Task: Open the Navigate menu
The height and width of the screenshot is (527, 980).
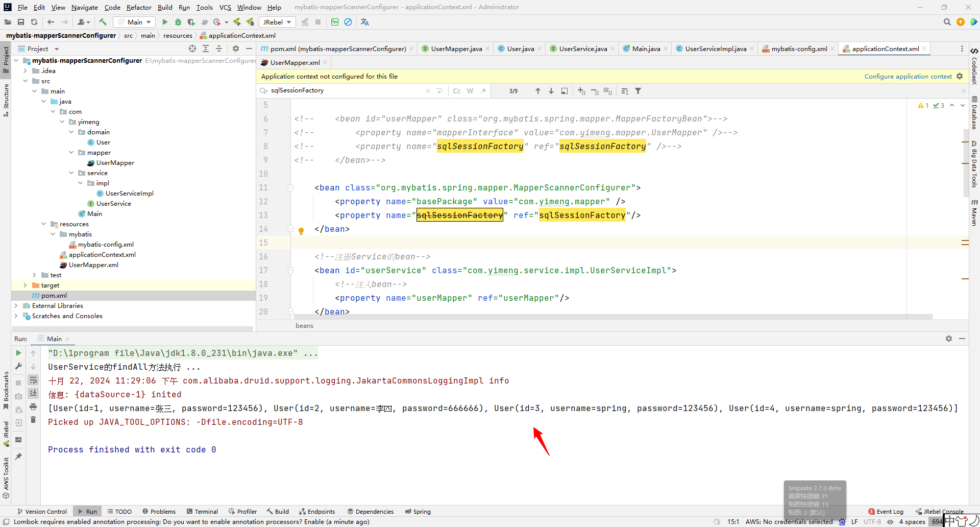Action: click(85, 7)
